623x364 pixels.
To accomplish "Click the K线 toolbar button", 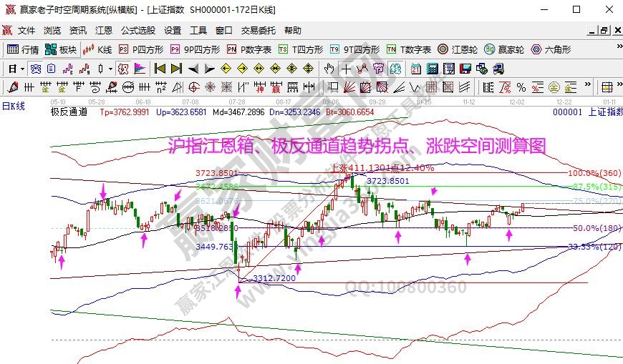I will 98,49.
